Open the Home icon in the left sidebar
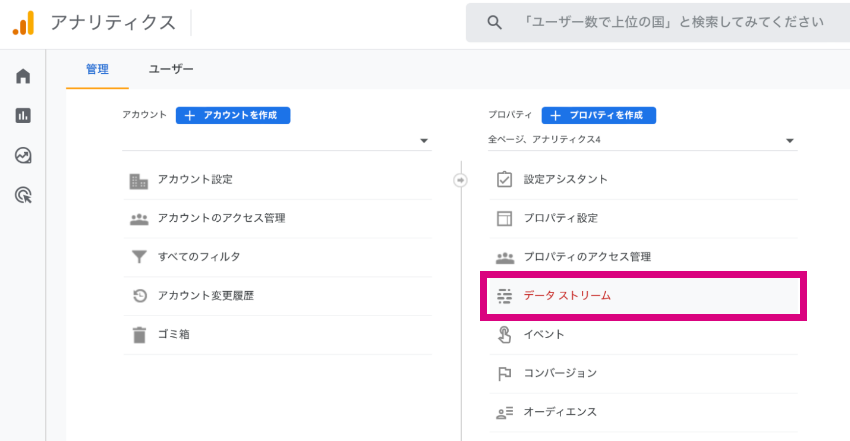This screenshot has height=441, width=850. [x=23, y=76]
